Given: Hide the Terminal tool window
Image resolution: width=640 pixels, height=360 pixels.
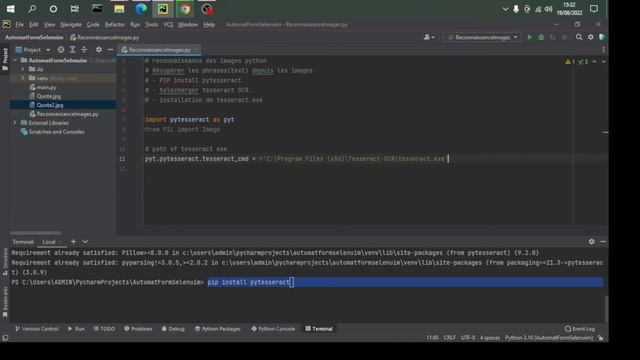Looking at the screenshot, I should coord(603,242).
